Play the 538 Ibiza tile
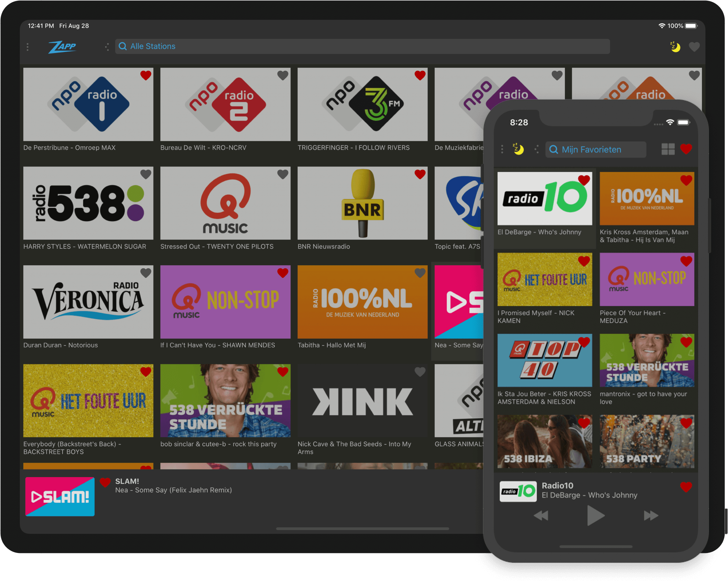Image resolution: width=728 pixels, height=581 pixels. tap(545, 441)
